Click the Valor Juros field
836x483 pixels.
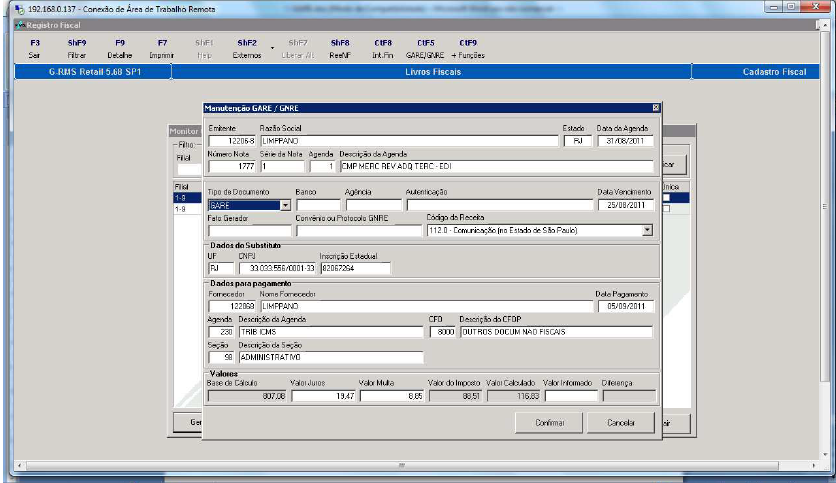pyautogui.click(x=324, y=396)
